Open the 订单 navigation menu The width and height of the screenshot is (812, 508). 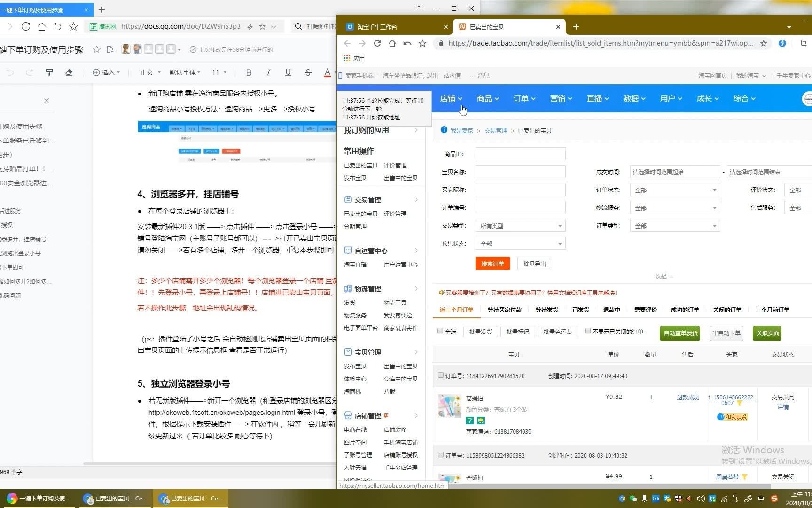click(x=524, y=98)
